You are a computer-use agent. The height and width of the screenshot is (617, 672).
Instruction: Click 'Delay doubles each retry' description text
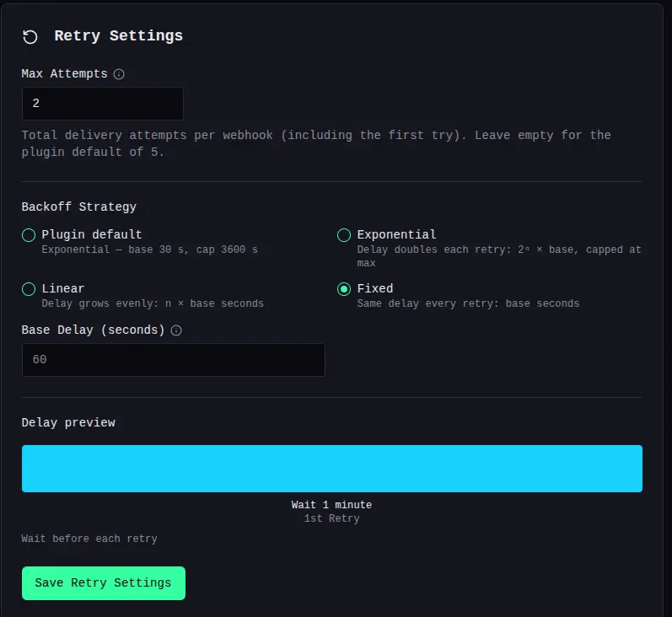click(x=499, y=256)
